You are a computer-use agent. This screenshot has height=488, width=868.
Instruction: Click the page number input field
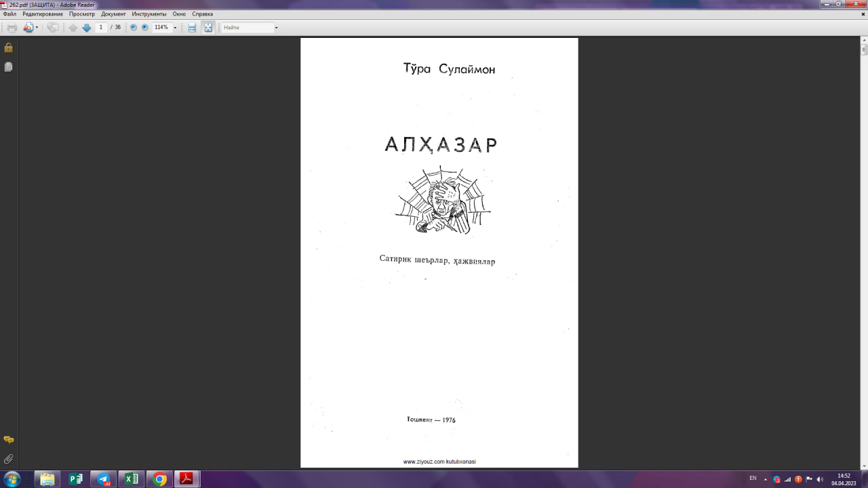101,27
